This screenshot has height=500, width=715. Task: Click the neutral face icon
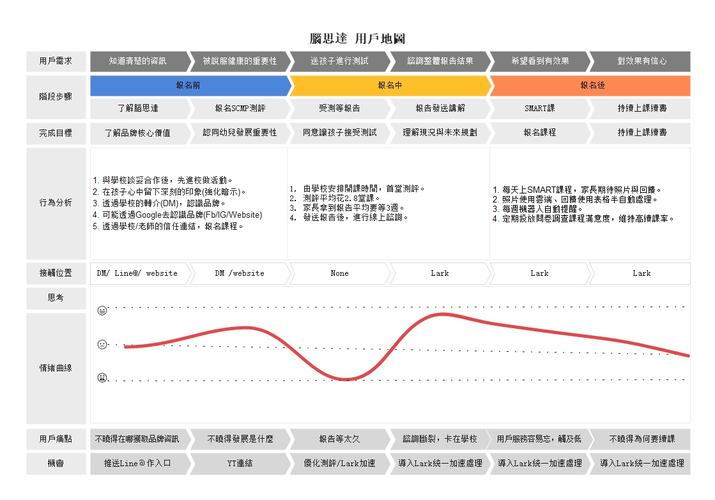102,344
